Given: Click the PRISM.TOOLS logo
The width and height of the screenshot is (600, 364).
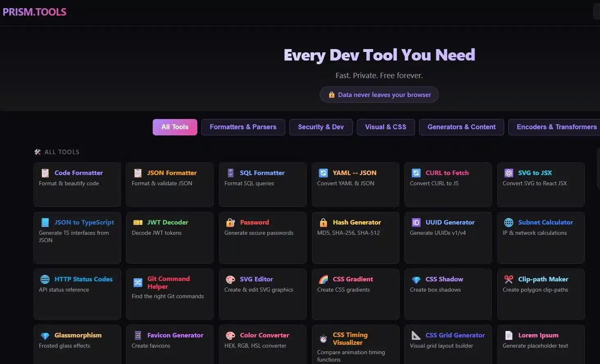Looking at the screenshot, I should coord(34,11).
